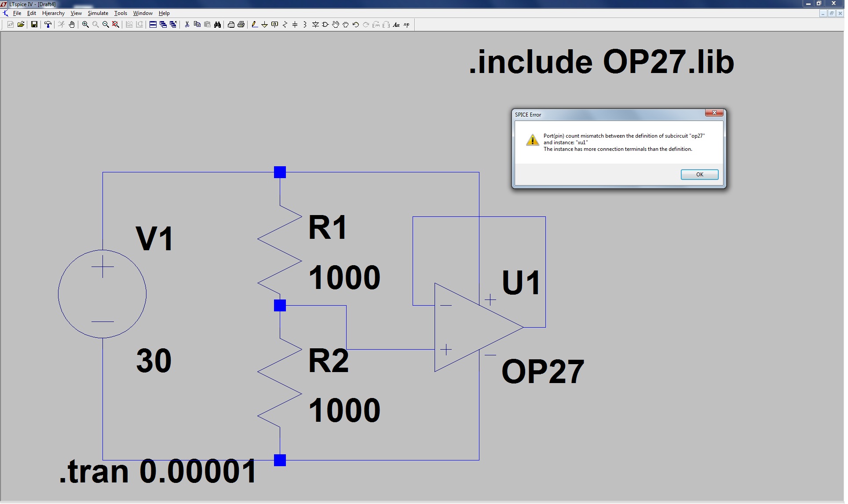Place a resistor component

285,25
